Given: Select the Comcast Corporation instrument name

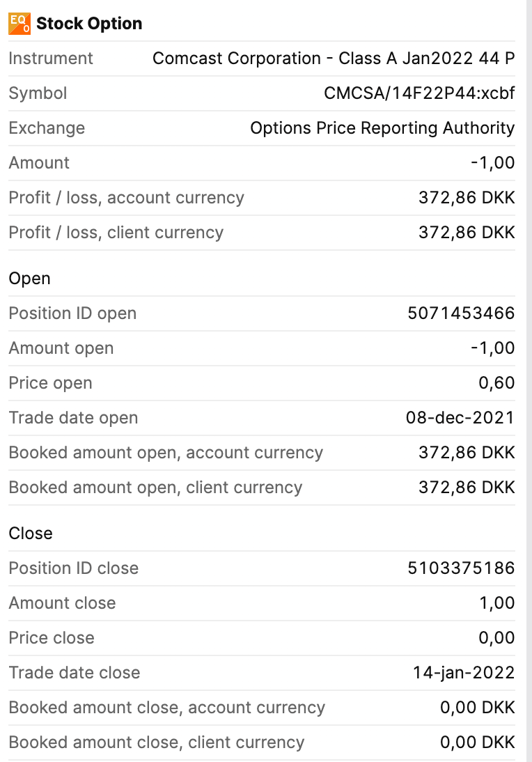Looking at the screenshot, I should click(334, 59).
